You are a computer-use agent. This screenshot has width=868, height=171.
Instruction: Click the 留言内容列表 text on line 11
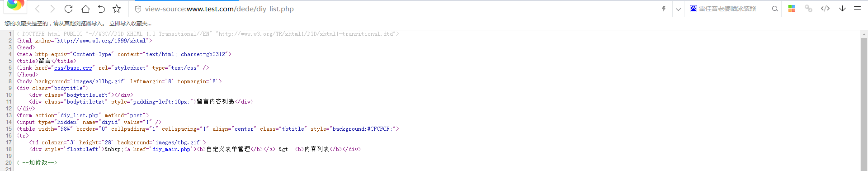216,102
